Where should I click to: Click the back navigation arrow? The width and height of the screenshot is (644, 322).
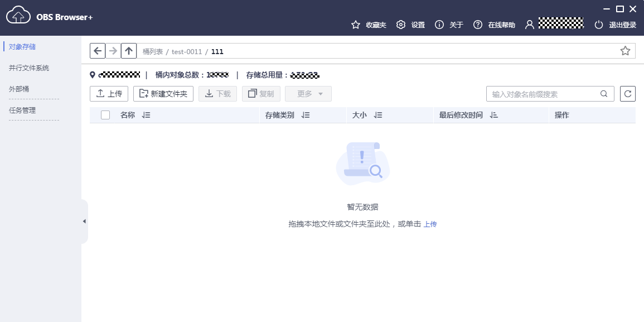98,51
